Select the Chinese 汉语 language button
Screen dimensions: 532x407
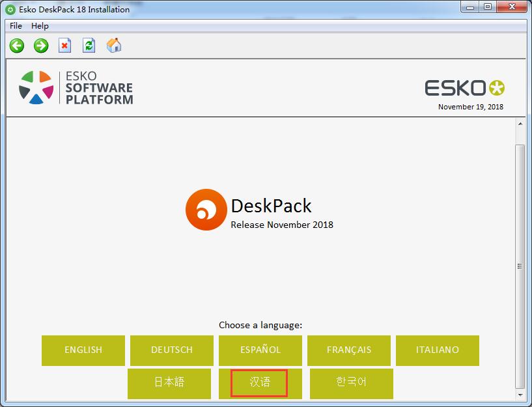click(260, 384)
